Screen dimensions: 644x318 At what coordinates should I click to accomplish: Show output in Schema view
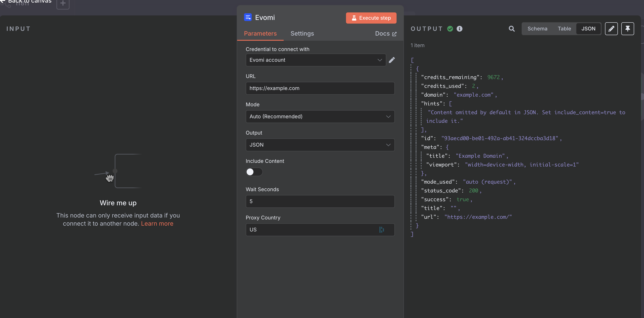click(x=537, y=29)
